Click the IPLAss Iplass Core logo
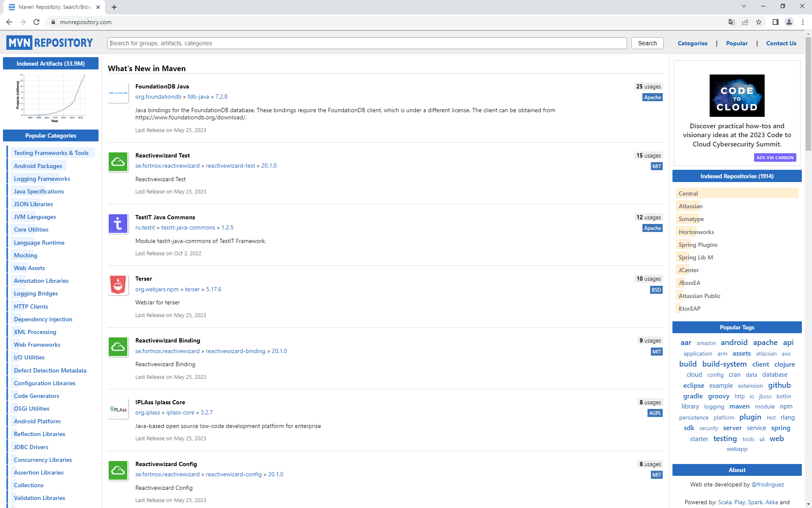 118,409
